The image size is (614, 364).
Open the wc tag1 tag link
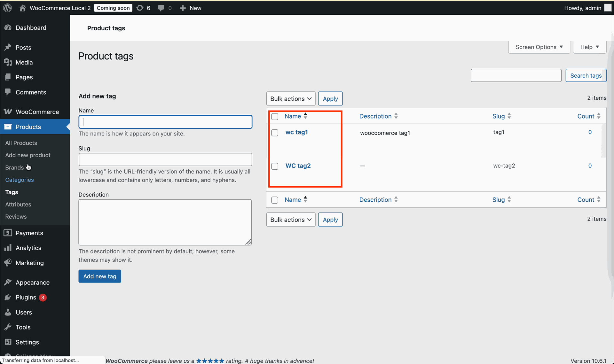(296, 132)
